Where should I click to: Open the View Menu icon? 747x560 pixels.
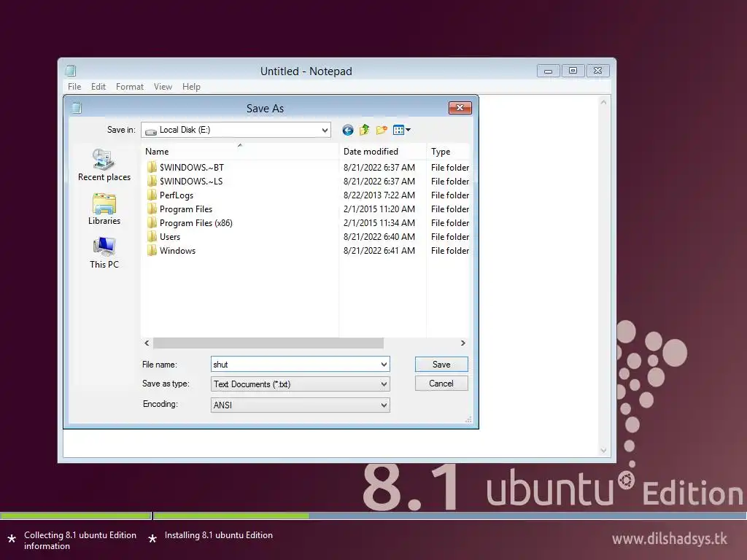pyautogui.click(x=402, y=130)
